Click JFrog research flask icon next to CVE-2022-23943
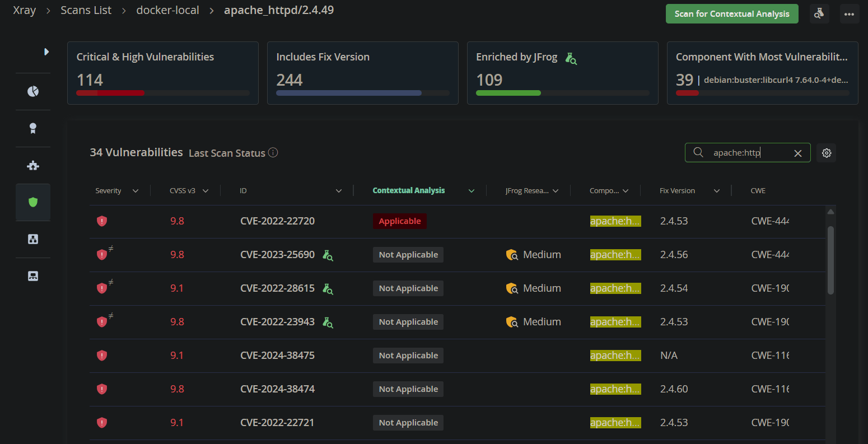The width and height of the screenshot is (868, 444). (328, 323)
